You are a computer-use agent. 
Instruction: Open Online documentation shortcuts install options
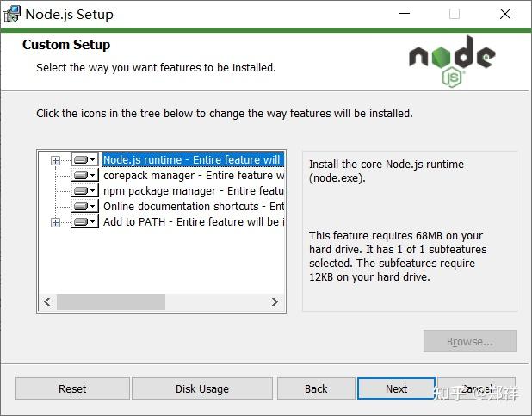coord(84,207)
